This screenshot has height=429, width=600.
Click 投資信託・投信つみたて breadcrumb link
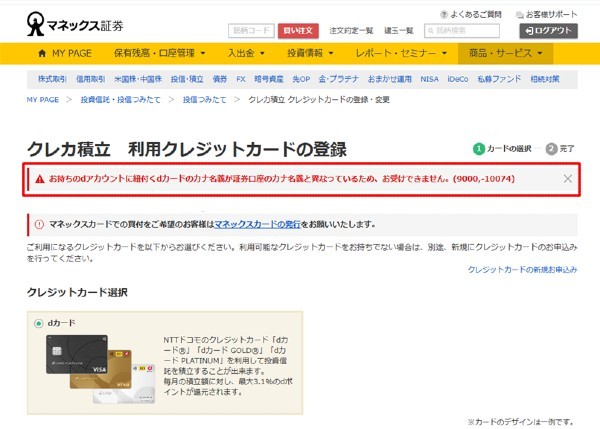pos(120,100)
